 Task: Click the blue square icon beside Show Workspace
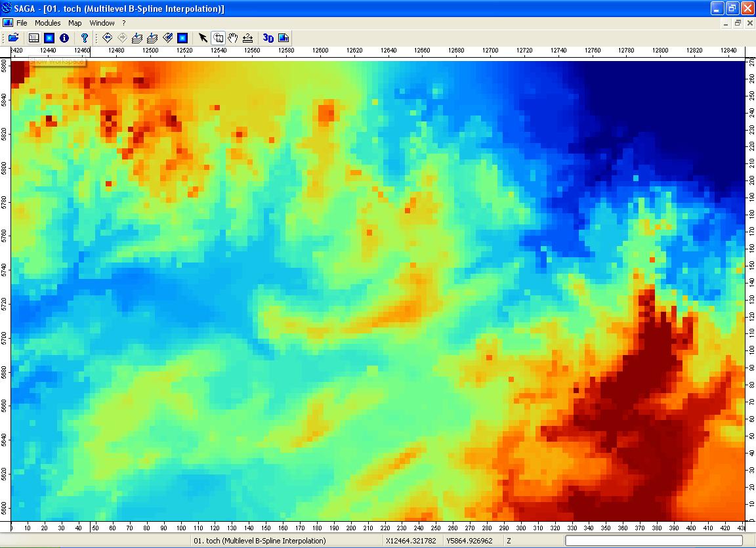[x=49, y=37]
